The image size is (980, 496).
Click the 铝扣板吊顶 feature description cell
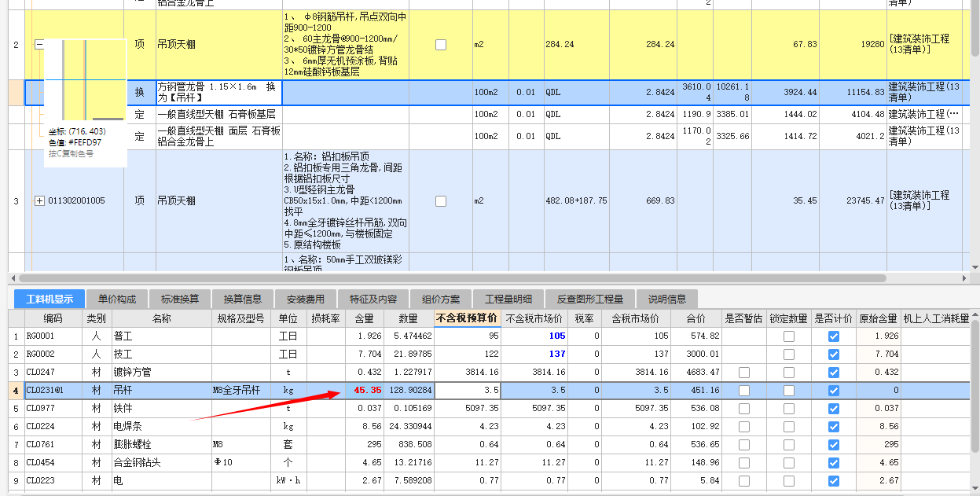coord(346,201)
